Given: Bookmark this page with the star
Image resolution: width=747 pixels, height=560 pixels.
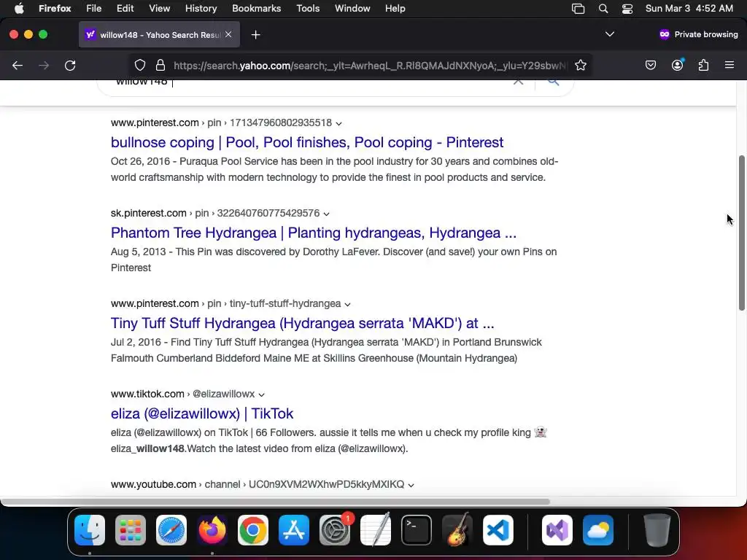Looking at the screenshot, I should [x=580, y=65].
